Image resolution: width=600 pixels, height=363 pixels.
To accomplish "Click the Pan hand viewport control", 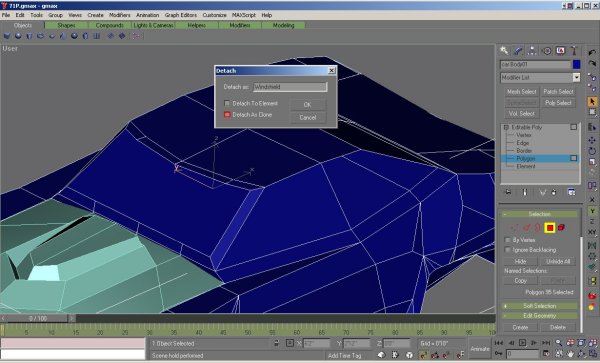I will pos(570,354).
